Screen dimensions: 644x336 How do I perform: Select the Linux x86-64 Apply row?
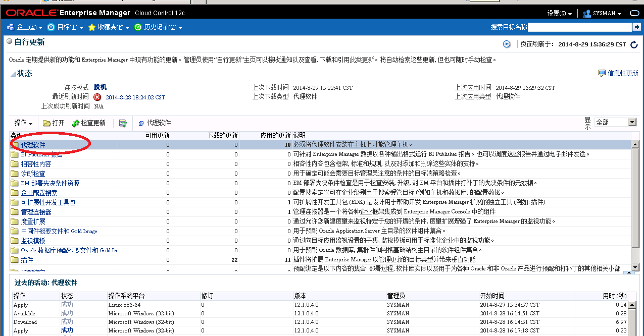click(320, 305)
